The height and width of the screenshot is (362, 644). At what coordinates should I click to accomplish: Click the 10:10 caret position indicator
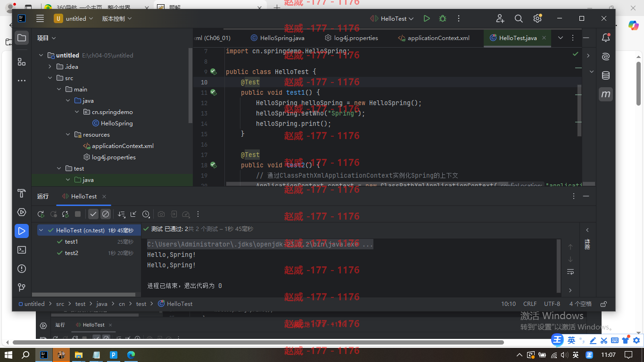pos(508,304)
